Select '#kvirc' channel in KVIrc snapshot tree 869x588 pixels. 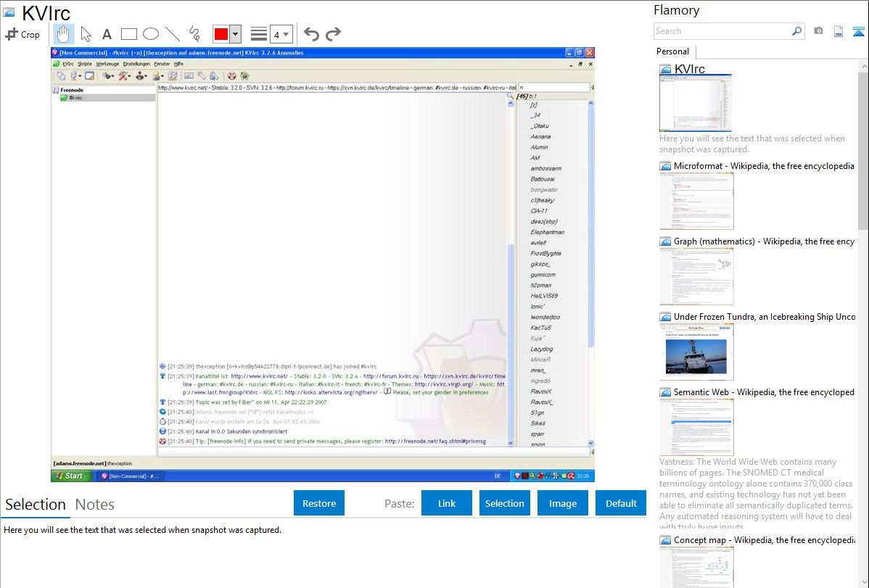point(75,98)
